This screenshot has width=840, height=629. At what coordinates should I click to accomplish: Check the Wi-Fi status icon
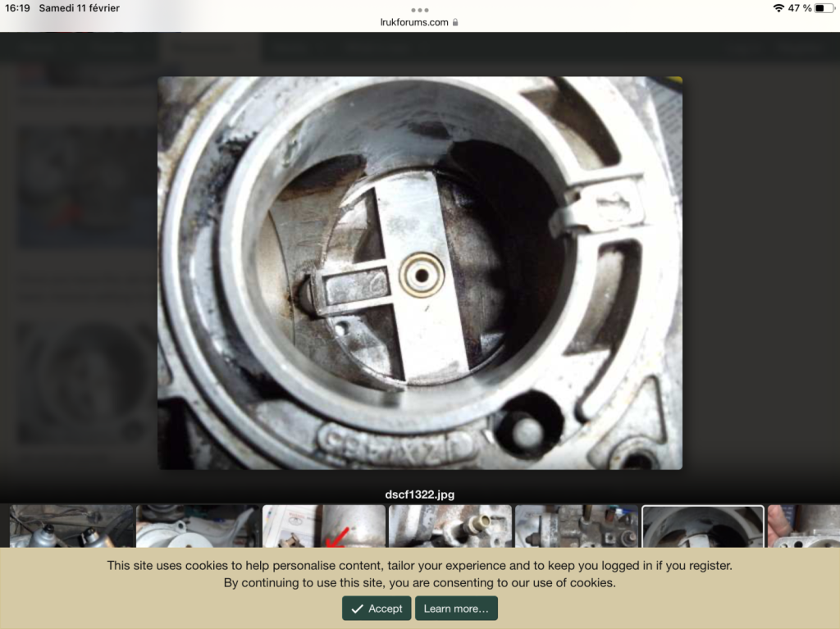(779, 8)
